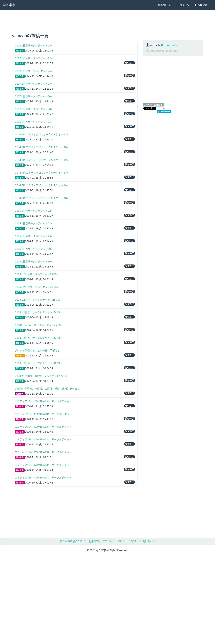Open 利用規約 terms link in footer
This screenshot has width=215, height=644.
tap(94, 541)
